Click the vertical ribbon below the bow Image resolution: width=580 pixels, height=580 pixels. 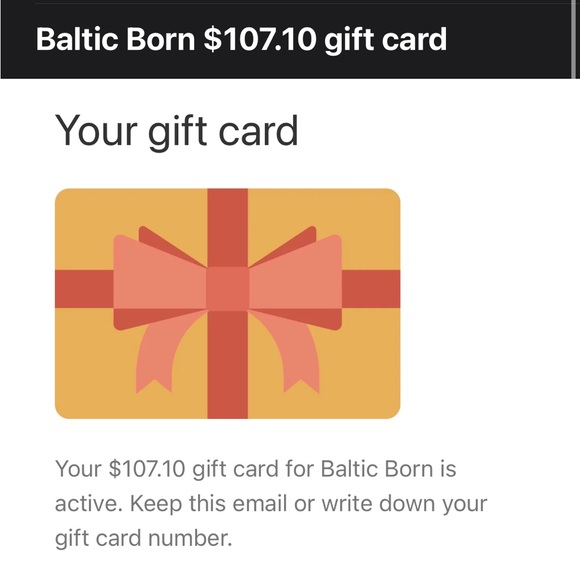[227, 365]
